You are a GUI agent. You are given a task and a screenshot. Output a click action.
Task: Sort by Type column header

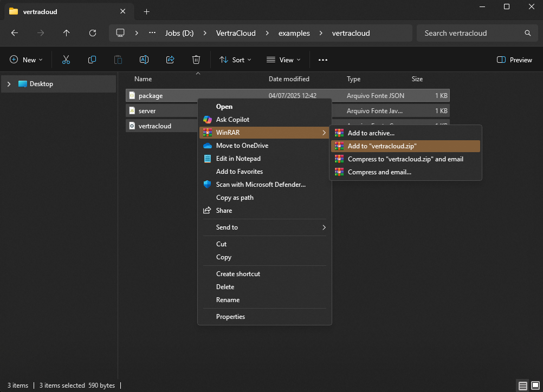tap(353, 79)
